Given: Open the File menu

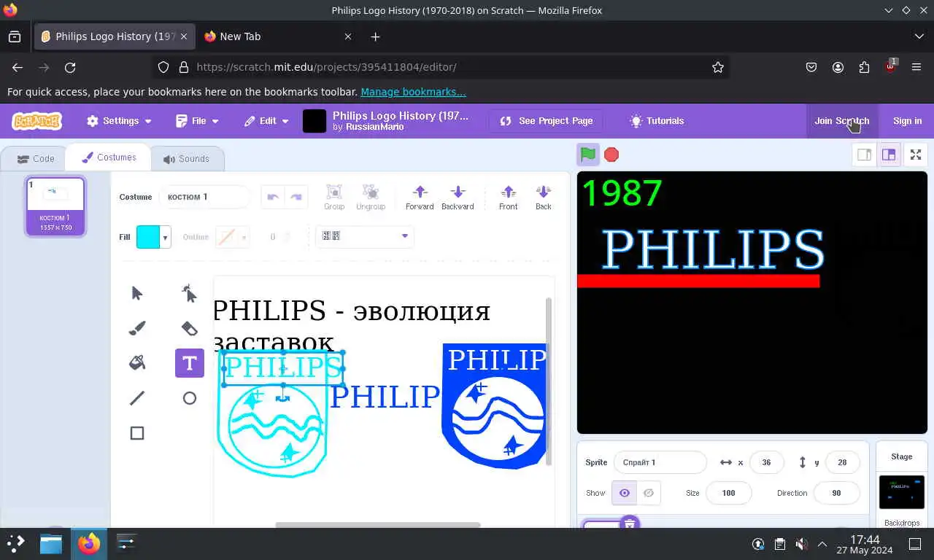Looking at the screenshot, I should click(198, 121).
